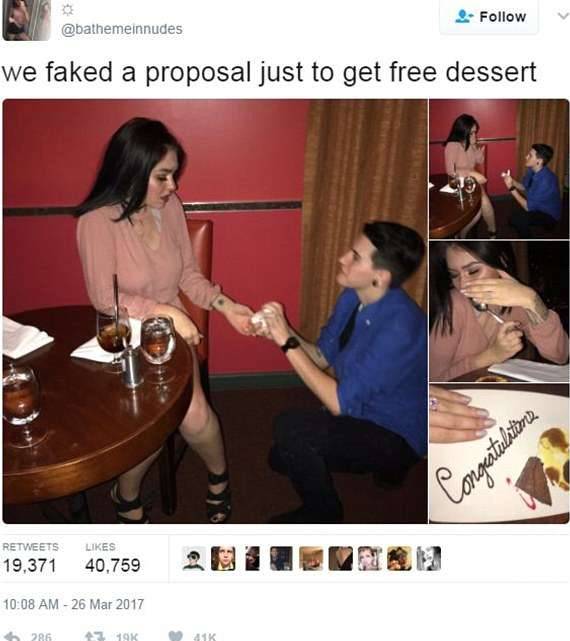Click the last liker avatar in the row

pos(429,558)
